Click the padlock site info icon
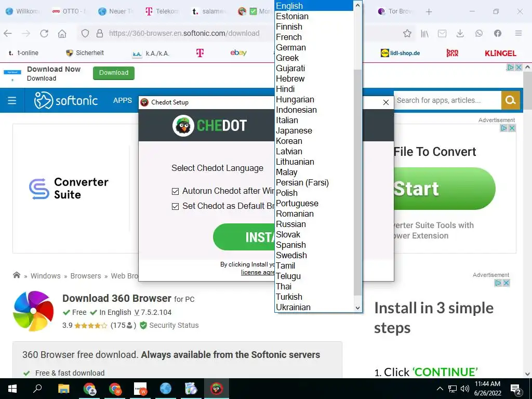The height and width of the screenshot is (399, 532). pyautogui.click(x=99, y=33)
